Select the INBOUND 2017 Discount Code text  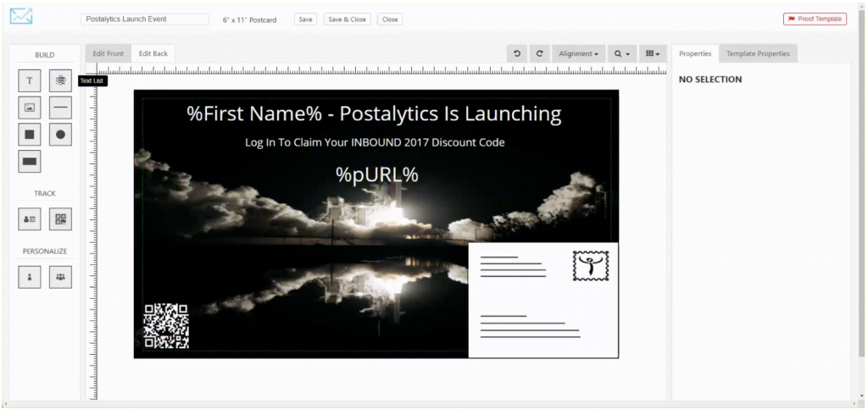[x=375, y=142]
